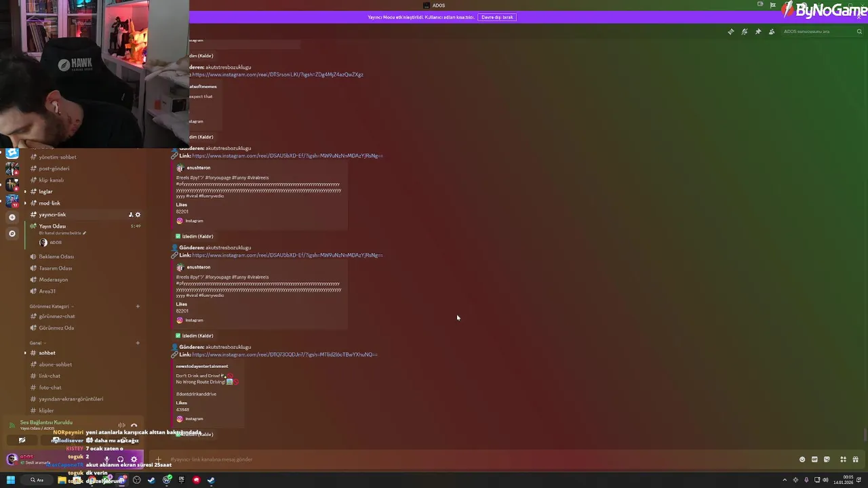This screenshot has height=488, width=868.
Task: Open the sticker picker
Action: (827, 460)
